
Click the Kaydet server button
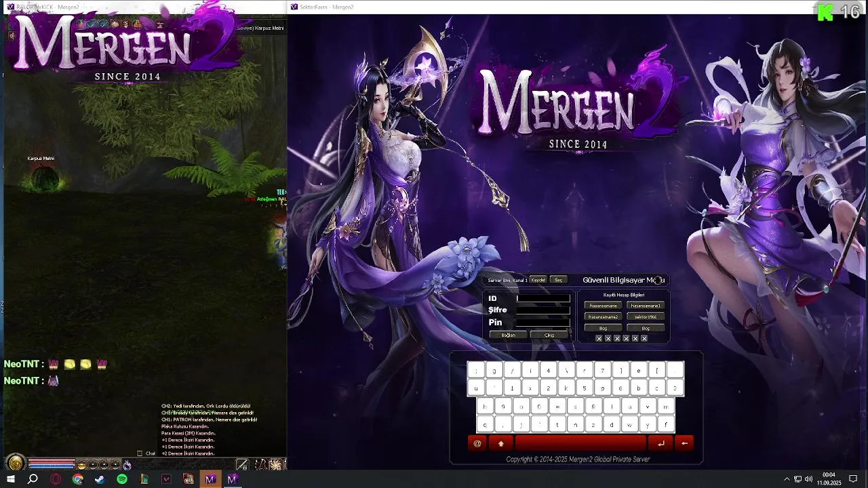click(538, 280)
